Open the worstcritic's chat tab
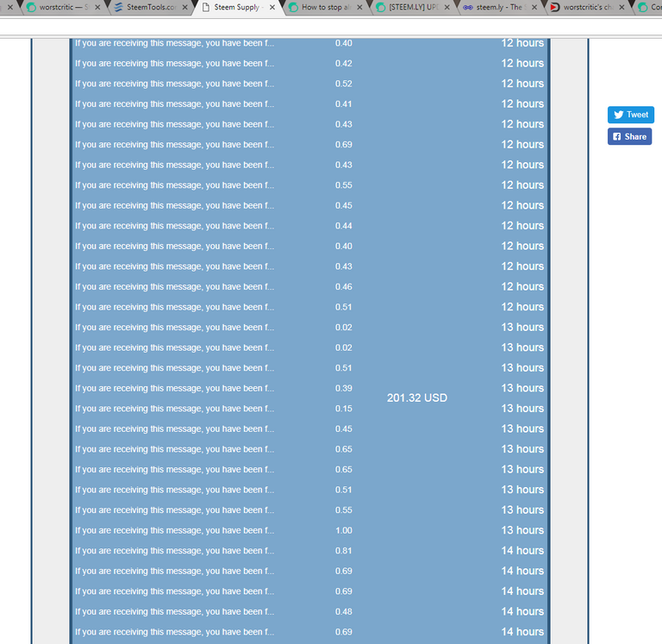Image resolution: width=662 pixels, height=644 pixels. pyautogui.click(x=588, y=7)
